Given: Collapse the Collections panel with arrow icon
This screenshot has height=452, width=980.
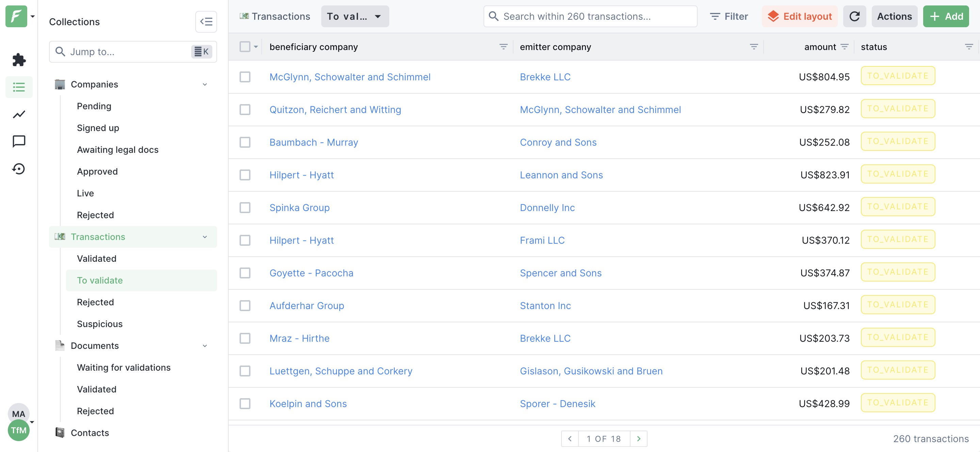Looking at the screenshot, I should (x=206, y=22).
